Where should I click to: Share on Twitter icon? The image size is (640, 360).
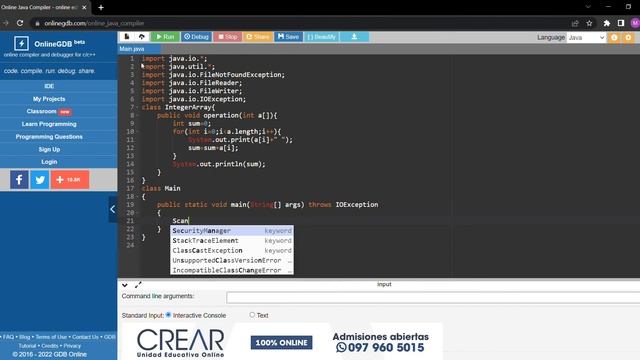click(40, 180)
